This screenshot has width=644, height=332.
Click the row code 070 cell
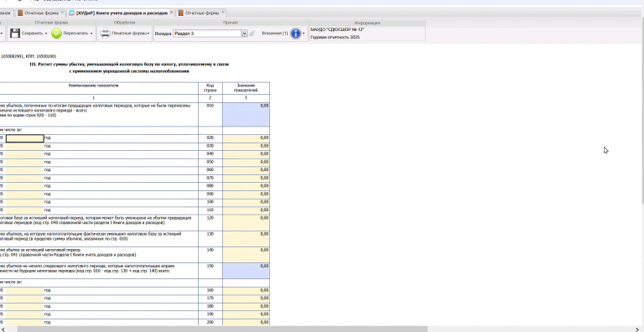(210, 179)
